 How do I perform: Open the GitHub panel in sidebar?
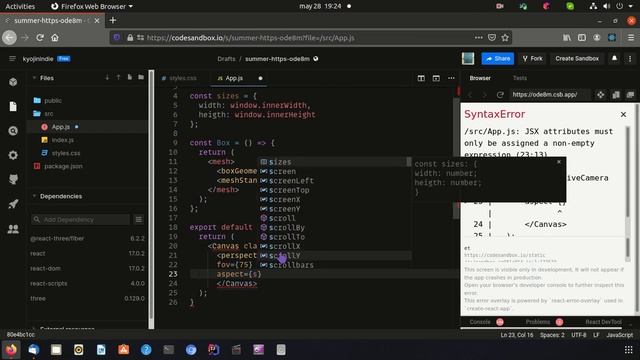(x=13, y=179)
